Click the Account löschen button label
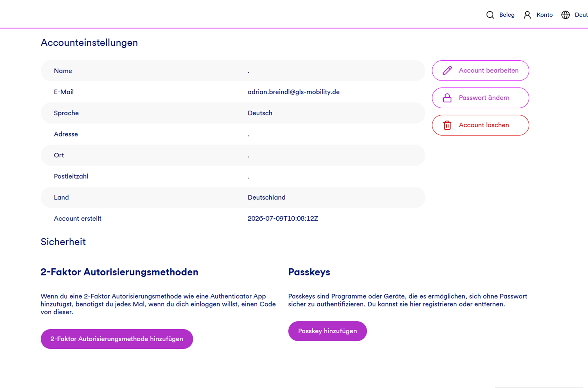This screenshot has height=388, width=588. (484, 125)
